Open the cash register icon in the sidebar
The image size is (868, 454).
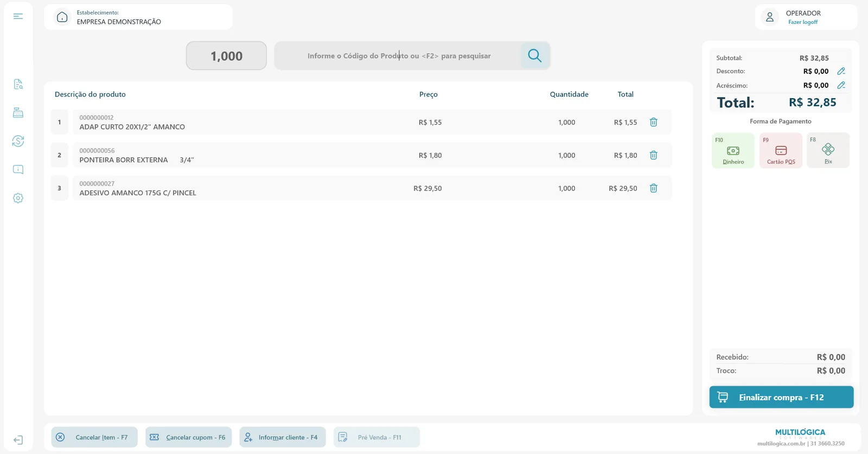[x=18, y=113]
